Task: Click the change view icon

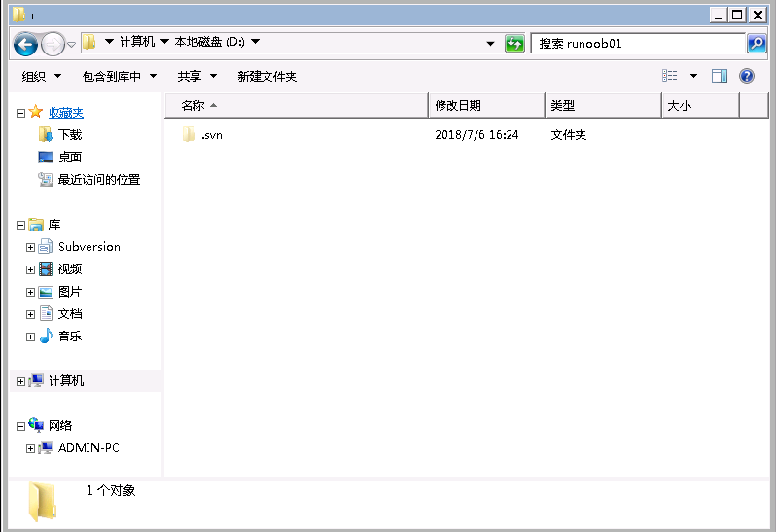Action: coord(670,76)
